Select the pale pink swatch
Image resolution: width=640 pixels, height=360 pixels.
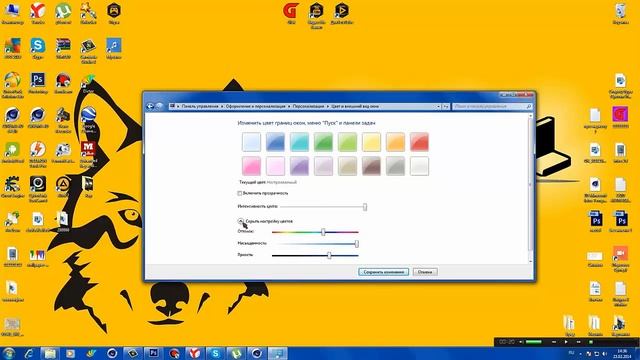[275, 166]
